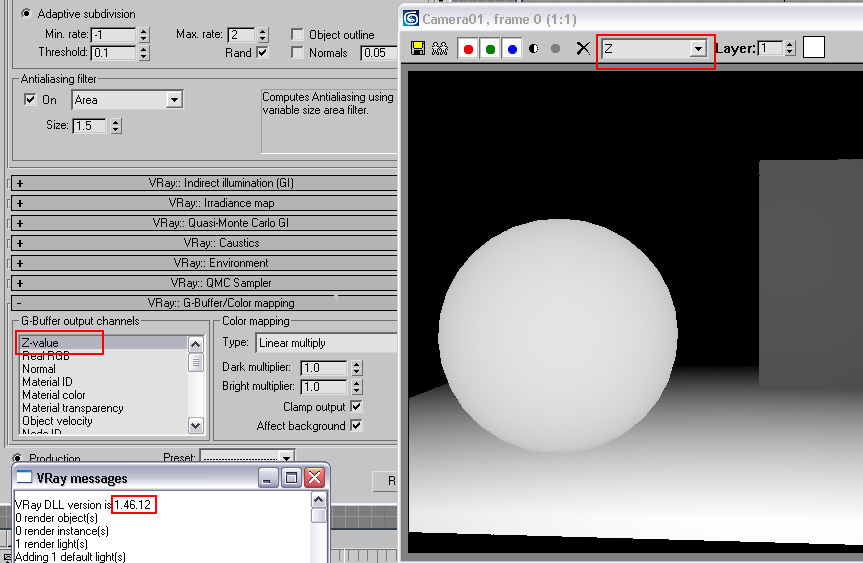Click the channel list scroll down arrow
Image resolution: width=863 pixels, height=563 pixels.
pyautogui.click(x=195, y=425)
